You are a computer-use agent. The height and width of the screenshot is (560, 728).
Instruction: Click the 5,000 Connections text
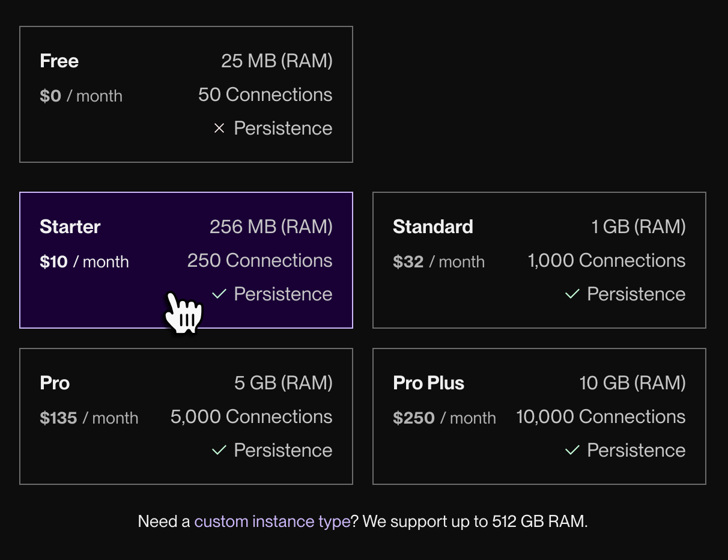tap(251, 417)
